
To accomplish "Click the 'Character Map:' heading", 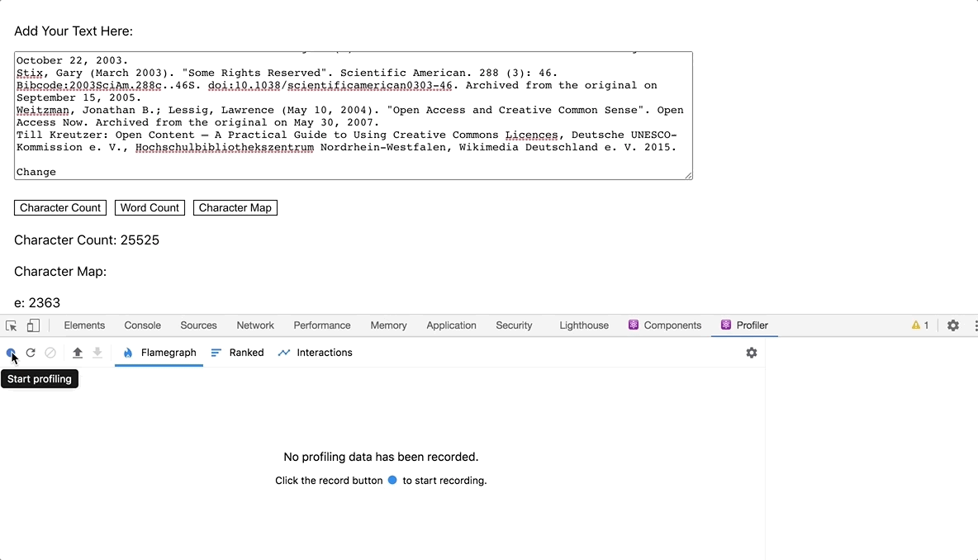I will tap(60, 272).
